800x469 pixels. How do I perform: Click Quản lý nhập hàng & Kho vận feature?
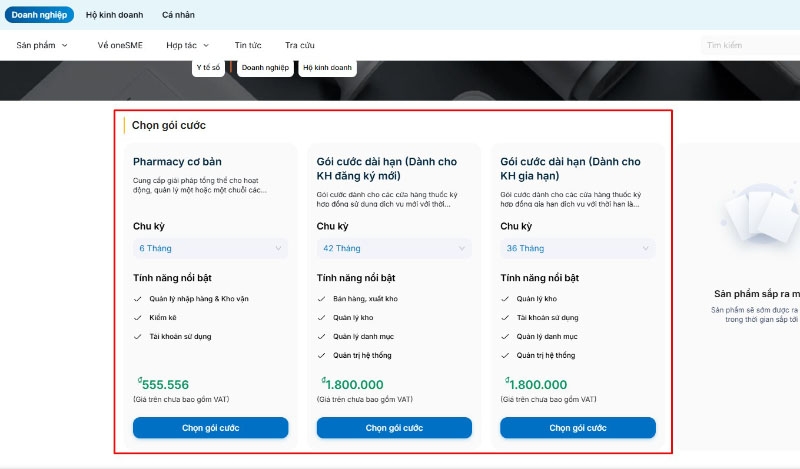pyautogui.click(x=198, y=299)
